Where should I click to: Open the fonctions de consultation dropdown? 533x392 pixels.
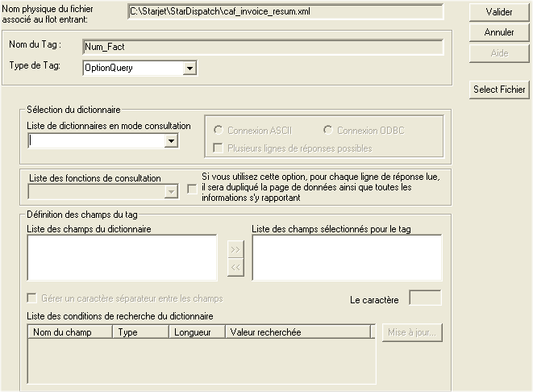point(170,191)
